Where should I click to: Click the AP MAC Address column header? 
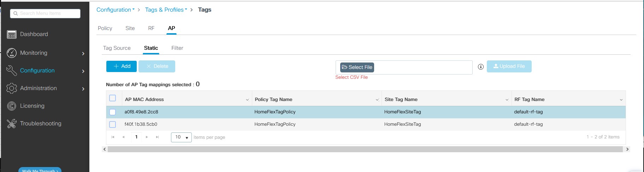[144, 100]
